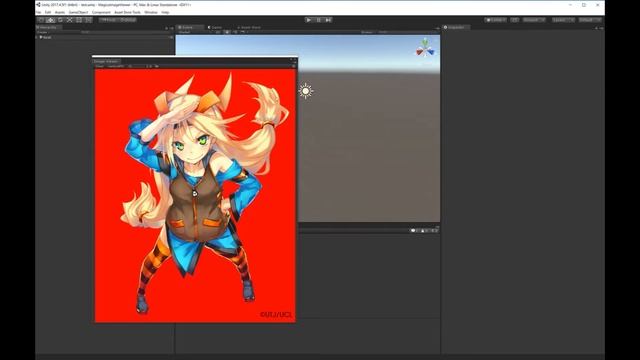Pause the game playback

pyautogui.click(x=319, y=20)
